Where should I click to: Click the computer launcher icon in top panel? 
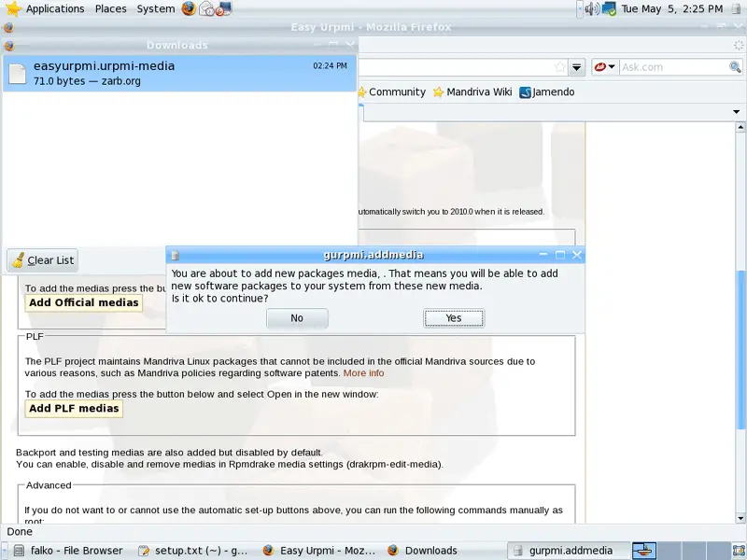click(x=223, y=8)
